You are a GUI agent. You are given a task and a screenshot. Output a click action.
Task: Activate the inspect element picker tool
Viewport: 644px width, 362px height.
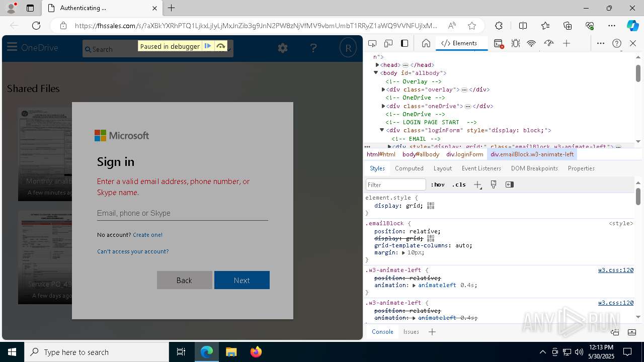point(372,43)
